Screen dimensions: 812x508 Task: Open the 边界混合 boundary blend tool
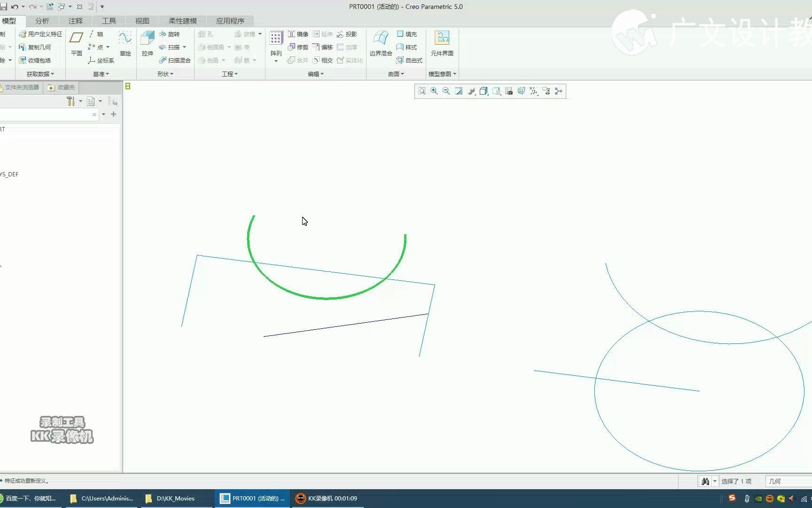pyautogui.click(x=381, y=43)
